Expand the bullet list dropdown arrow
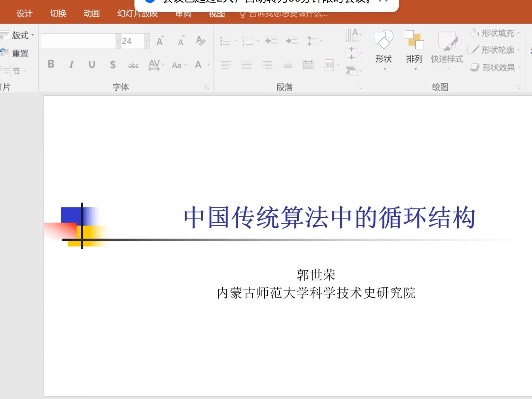The height and width of the screenshot is (399, 532). [x=236, y=41]
